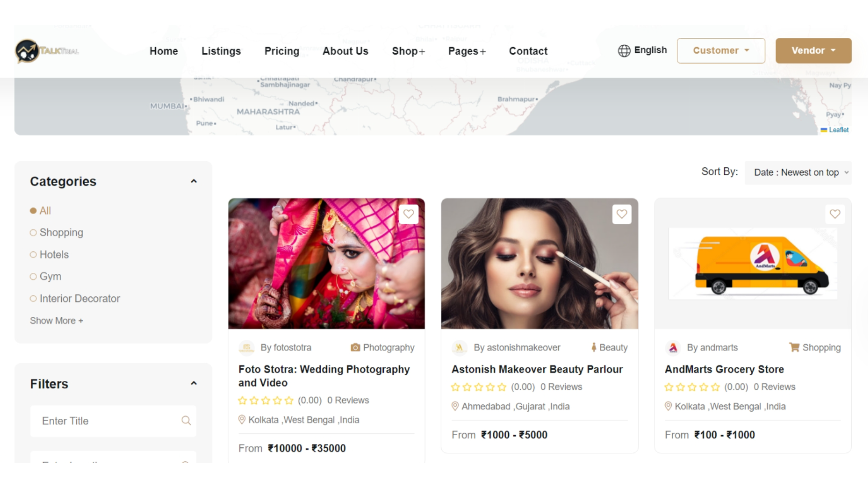Click the TalkTrial logo
Screen dimensions: 868x488
point(47,51)
